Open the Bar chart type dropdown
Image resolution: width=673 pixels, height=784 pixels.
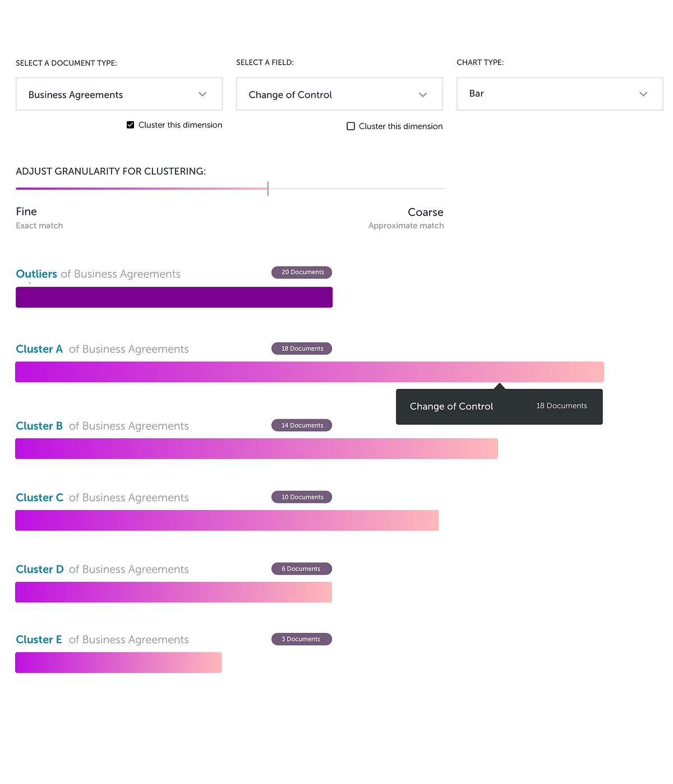(560, 94)
